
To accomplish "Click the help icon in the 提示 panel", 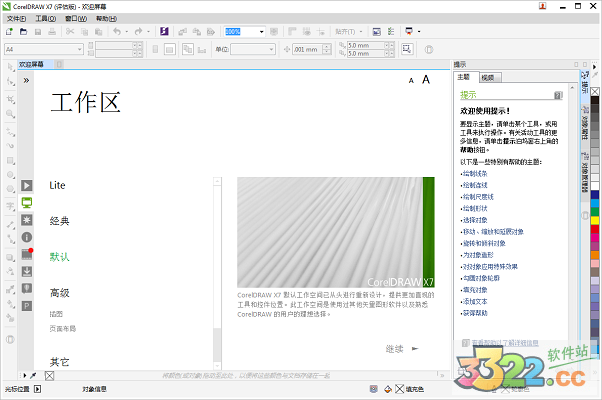I will point(557,95).
